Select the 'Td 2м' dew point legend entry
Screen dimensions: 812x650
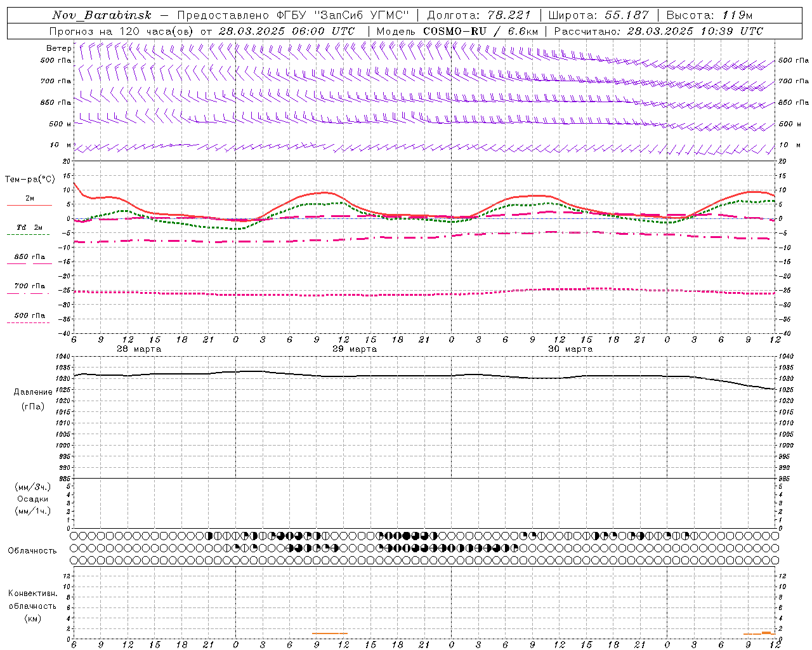coord(29,227)
